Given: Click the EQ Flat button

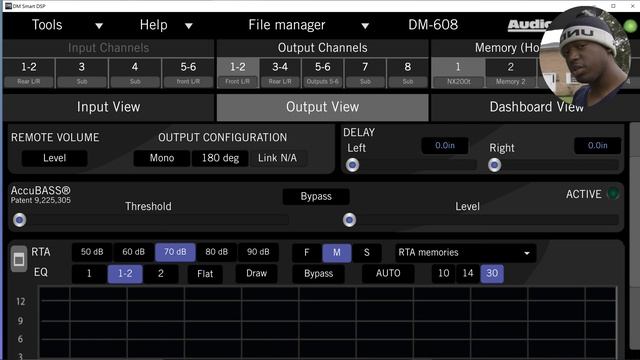Looking at the screenshot, I should [x=205, y=273].
